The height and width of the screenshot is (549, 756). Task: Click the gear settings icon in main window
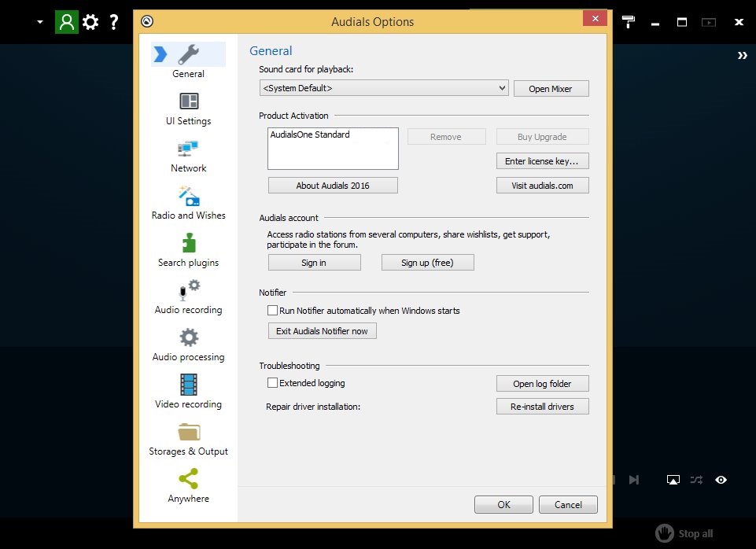click(x=90, y=22)
